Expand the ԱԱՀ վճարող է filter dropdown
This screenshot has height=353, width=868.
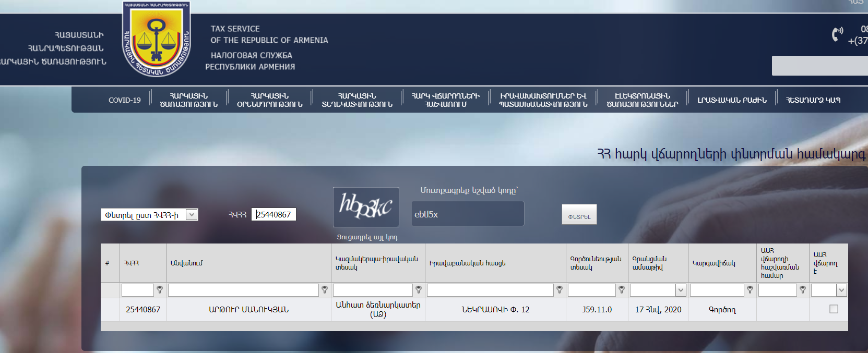(841, 290)
